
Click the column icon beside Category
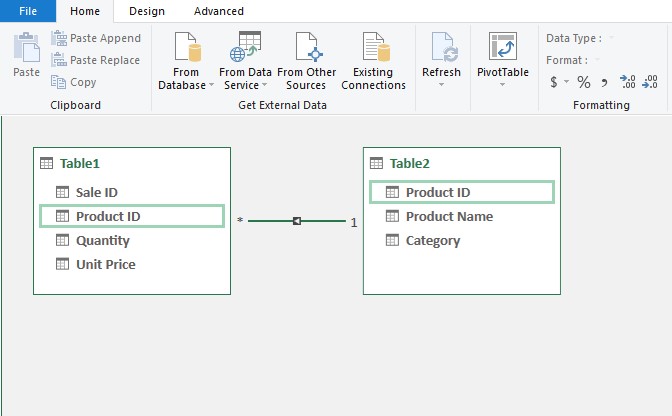tap(392, 240)
